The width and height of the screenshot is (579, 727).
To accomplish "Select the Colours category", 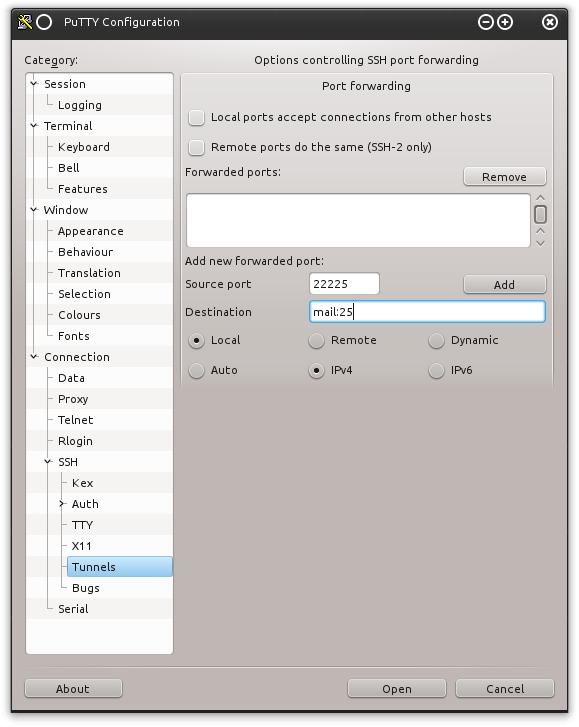I will tap(79, 315).
